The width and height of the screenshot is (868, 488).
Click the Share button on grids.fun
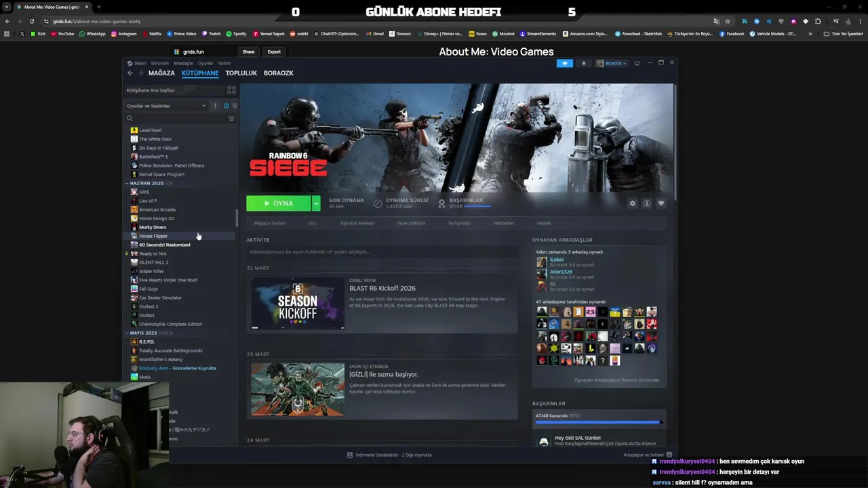point(249,52)
